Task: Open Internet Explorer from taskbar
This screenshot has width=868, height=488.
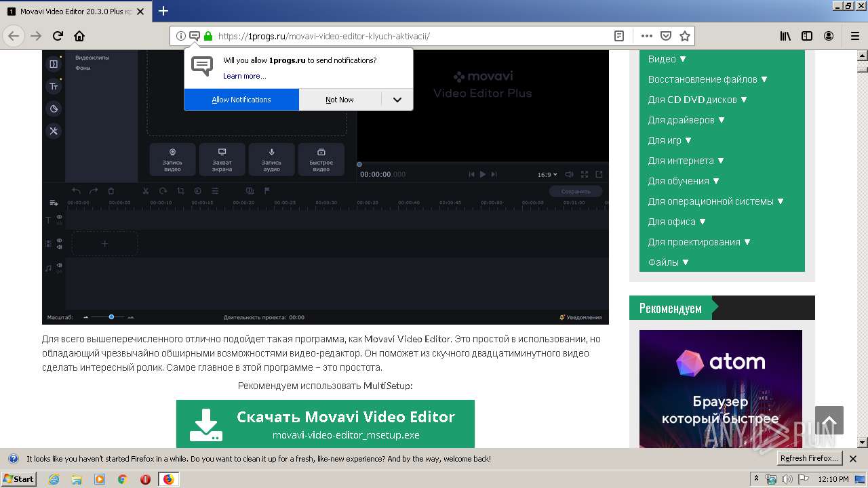Action: [54, 479]
